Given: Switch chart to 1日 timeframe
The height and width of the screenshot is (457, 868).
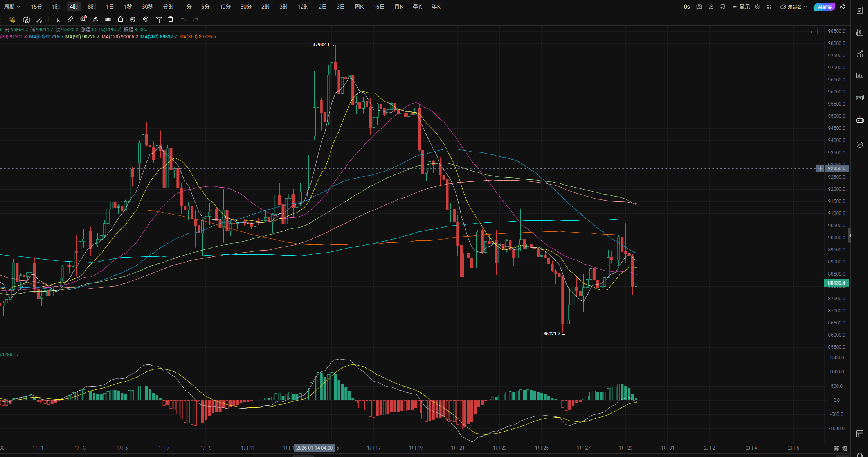Looking at the screenshot, I should coord(110,7).
